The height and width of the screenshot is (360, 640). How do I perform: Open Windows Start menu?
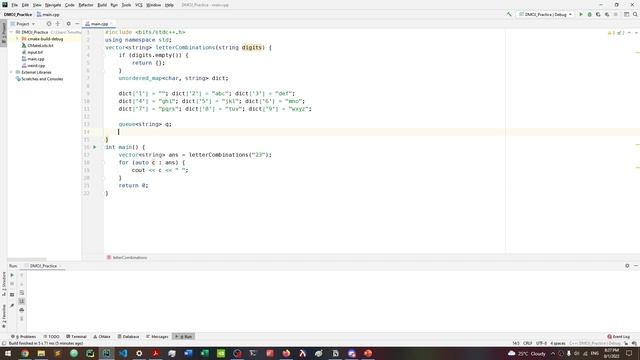click(x=8, y=353)
